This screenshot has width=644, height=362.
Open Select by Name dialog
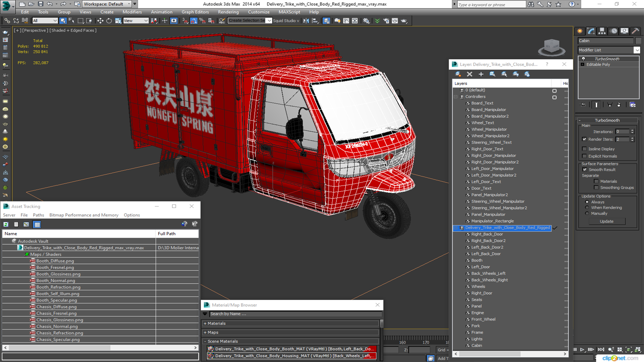[x=71, y=21]
